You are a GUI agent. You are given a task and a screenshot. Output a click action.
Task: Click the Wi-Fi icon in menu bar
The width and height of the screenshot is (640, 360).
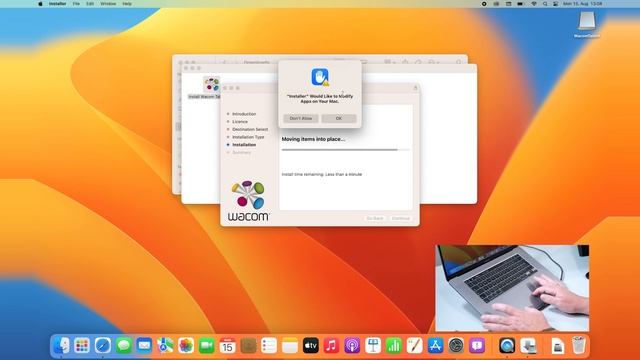coord(534,4)
